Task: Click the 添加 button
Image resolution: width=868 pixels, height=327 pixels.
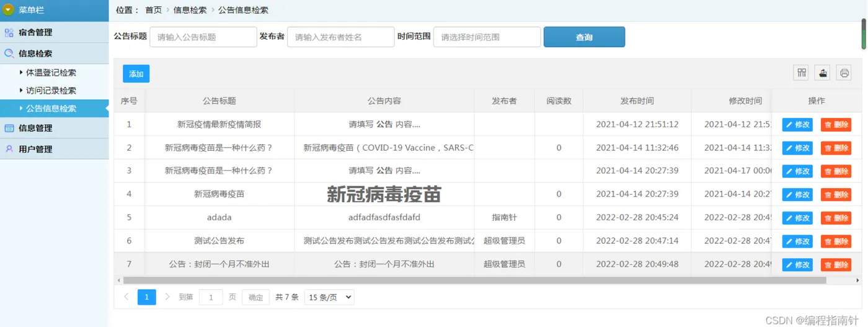Action: [x=136, y=74]
